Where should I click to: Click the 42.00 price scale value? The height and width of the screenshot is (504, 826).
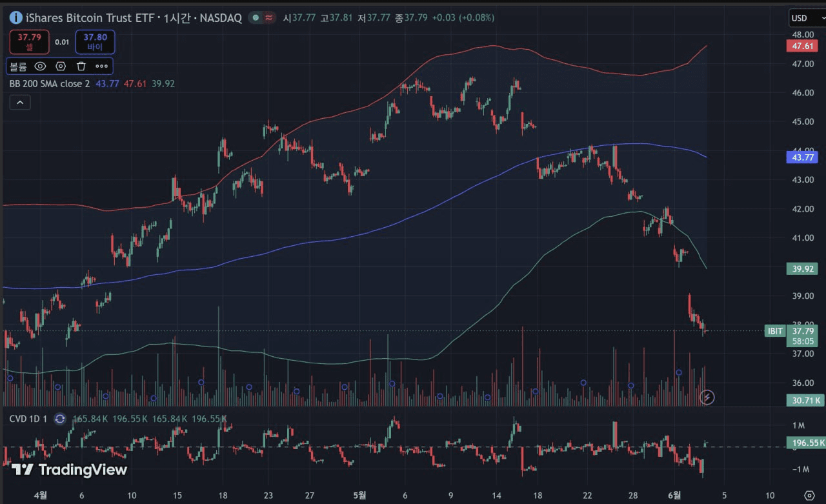(x=803, y=209)
